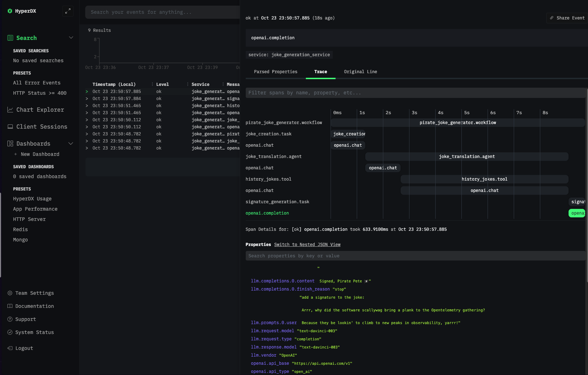Screen dimensions: 588x375
Task: Open Chart Explorer via its chart icon
Action: point(10,110)
